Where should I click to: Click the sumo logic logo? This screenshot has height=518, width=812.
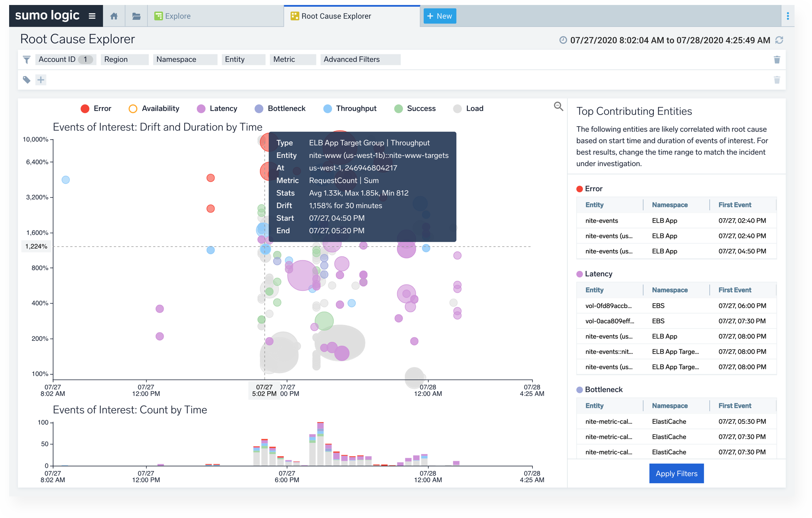coord(47,16)
